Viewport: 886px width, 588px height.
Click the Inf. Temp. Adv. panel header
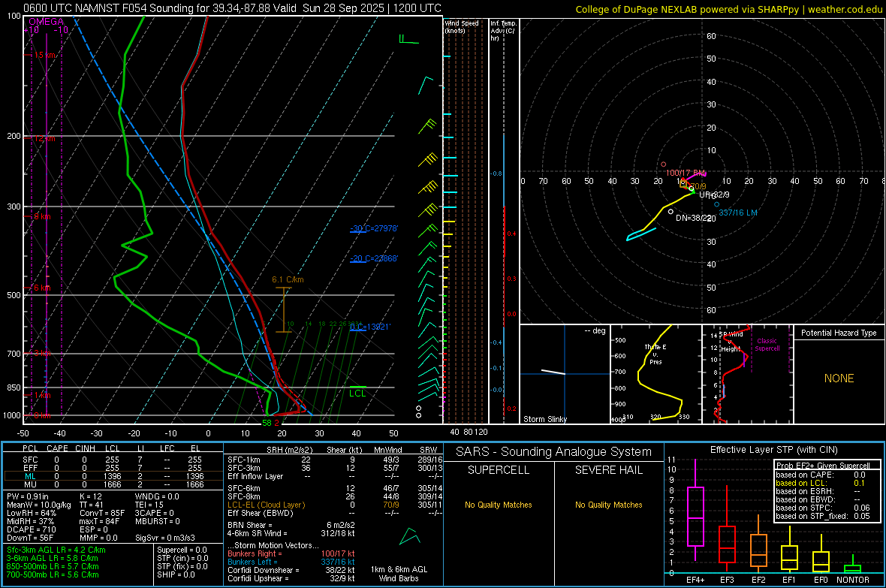[x=502, y=31]
